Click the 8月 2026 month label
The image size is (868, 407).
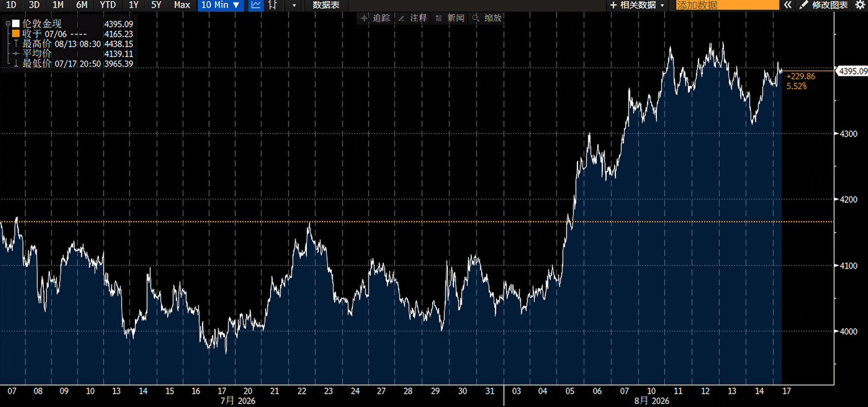click(x=652, y=401)
